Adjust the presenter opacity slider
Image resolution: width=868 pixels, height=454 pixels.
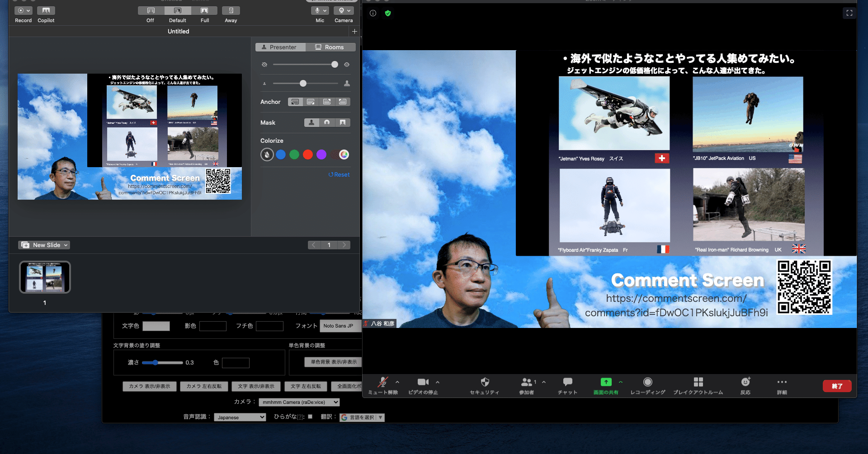306,65
